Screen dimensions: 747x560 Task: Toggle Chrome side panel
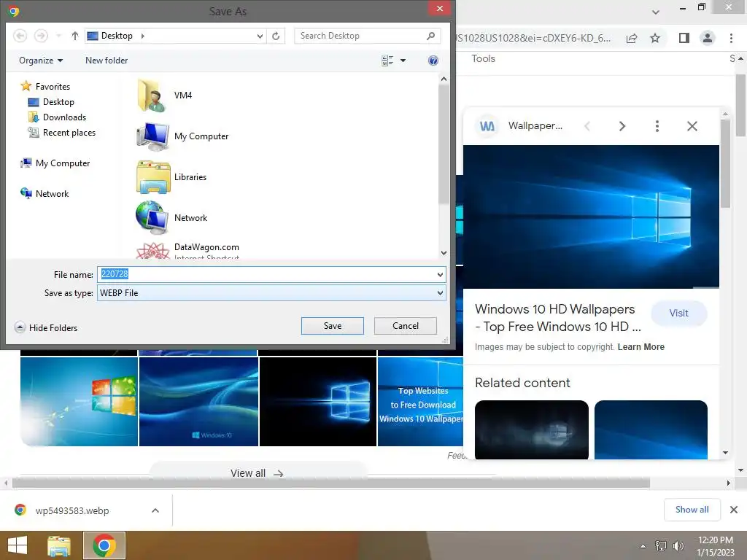684,38
